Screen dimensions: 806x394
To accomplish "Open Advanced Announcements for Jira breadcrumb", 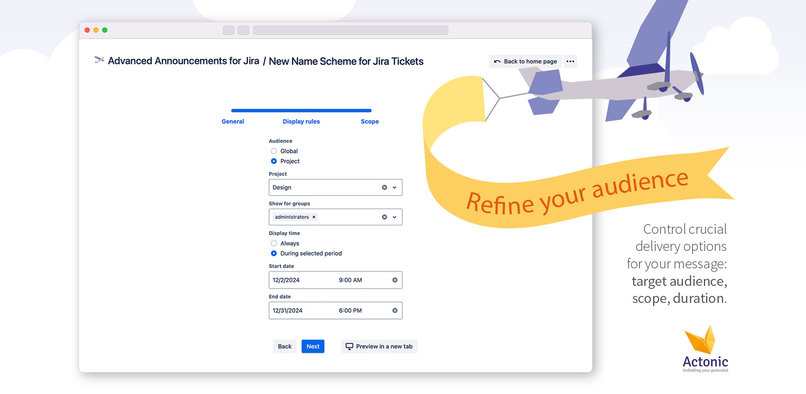I will [184, 61].
